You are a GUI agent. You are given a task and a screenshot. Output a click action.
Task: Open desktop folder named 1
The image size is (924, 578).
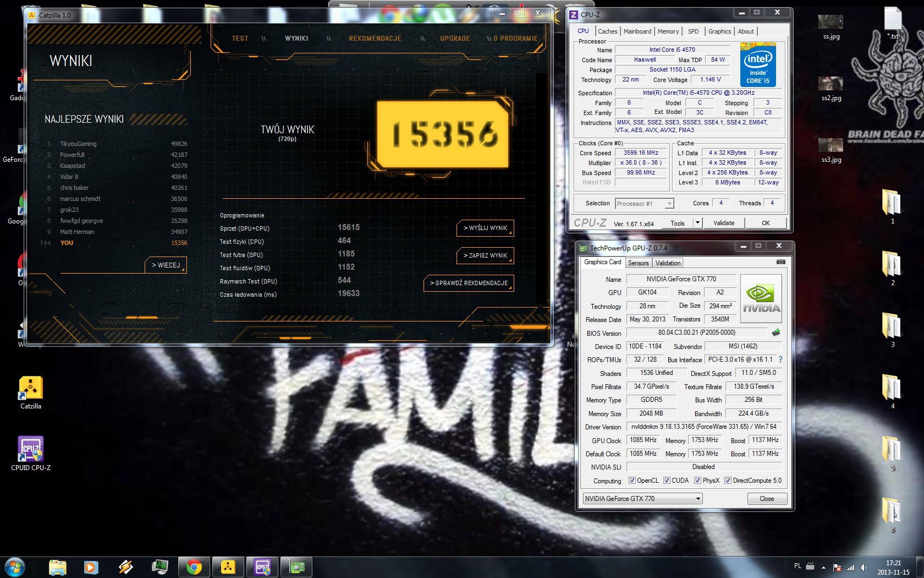point(892,206)
